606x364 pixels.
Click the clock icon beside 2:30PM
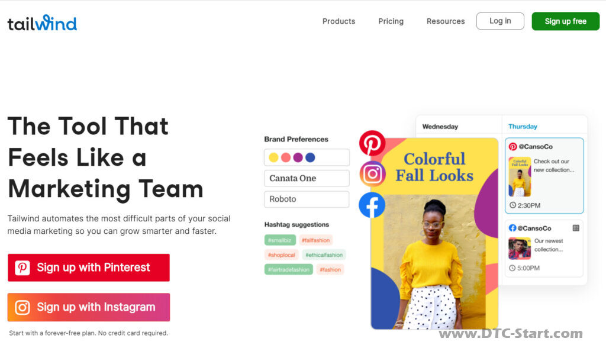click(513, 205)
